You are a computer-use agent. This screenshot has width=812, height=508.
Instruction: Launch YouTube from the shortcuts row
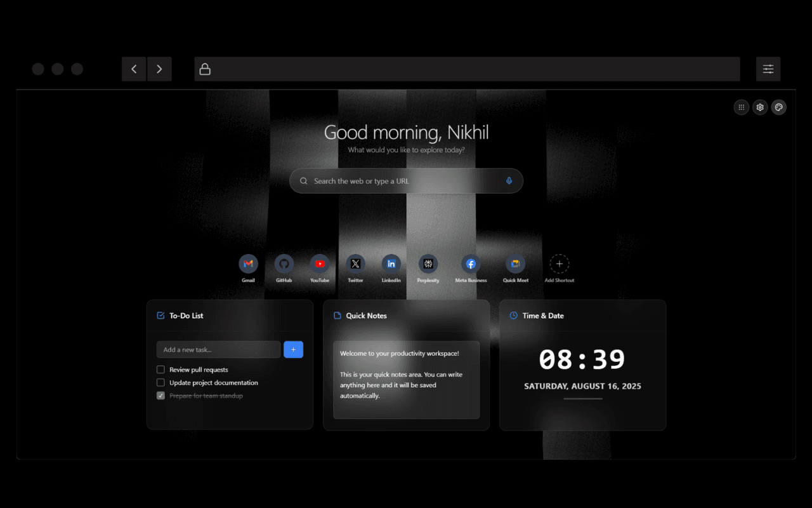(320, 265)
